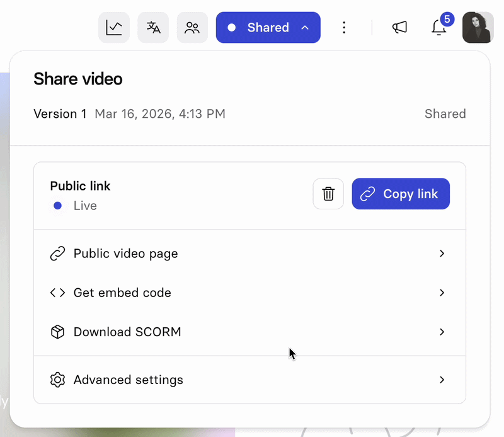The width and height of the screenshot is (504, 437).
Task: Select Download SCORM option
Action: pyautogui.click(x=249, y=332)
